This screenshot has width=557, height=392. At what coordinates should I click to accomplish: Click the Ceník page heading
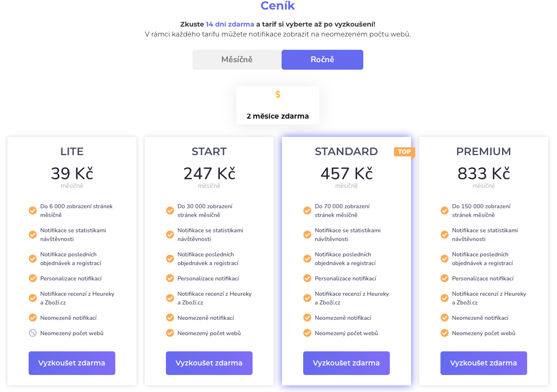[x=278, y=5]
